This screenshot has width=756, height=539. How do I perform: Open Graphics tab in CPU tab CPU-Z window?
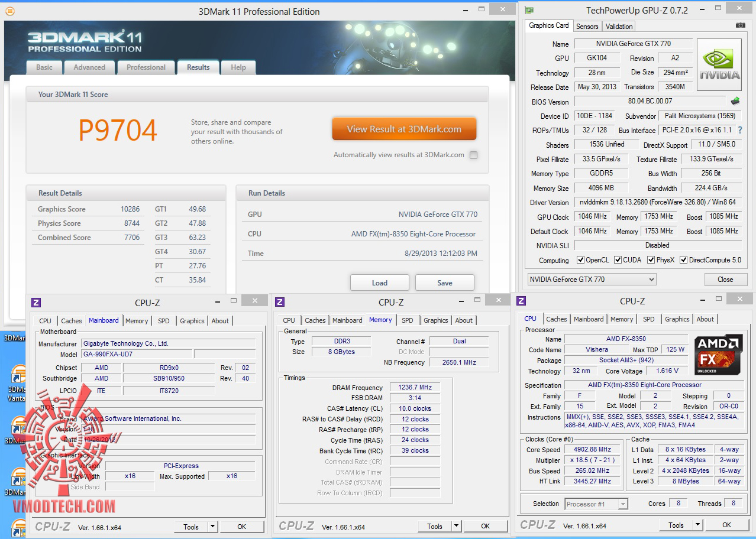[x=677, y=319]
